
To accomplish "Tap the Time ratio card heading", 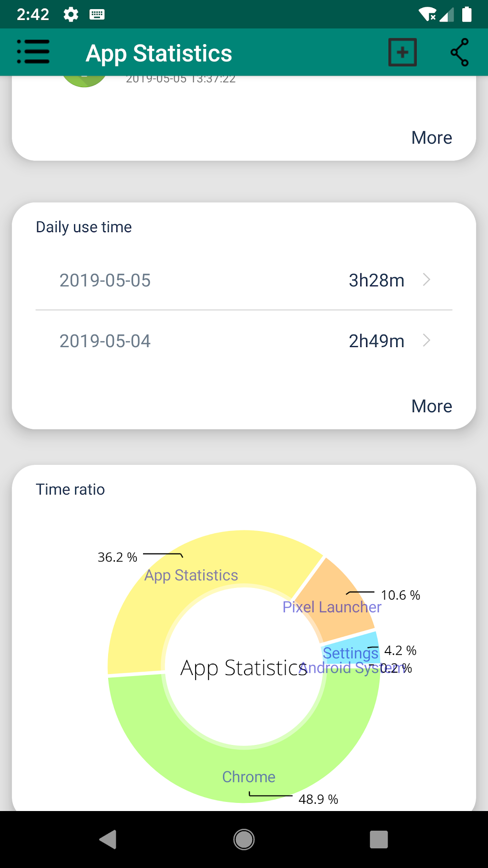I will (70, 489).
